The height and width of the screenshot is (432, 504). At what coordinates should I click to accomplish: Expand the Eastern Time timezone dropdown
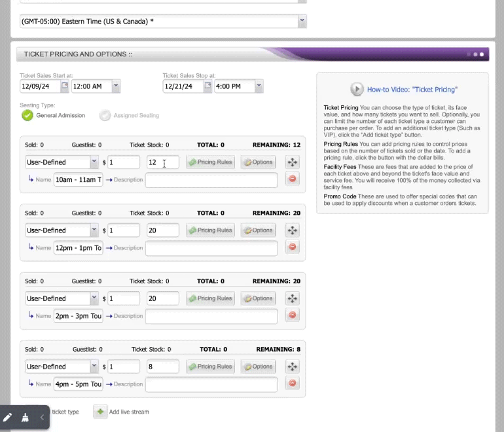pos(302,21)
